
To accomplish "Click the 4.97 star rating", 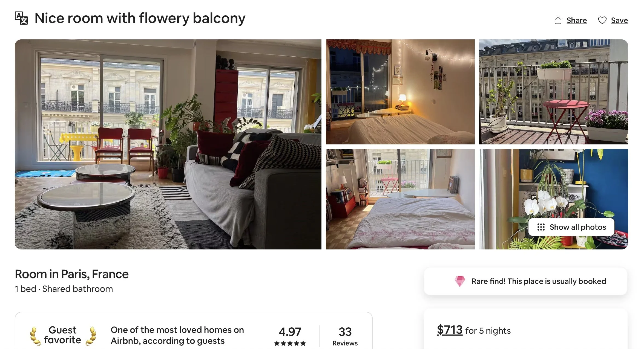I will click(x=290, y=332).
